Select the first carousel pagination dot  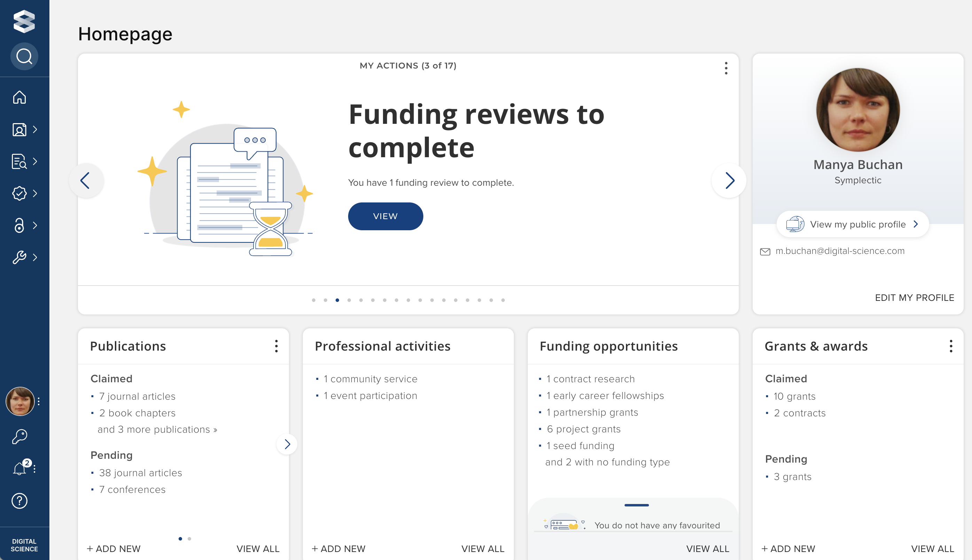point(313,300)
